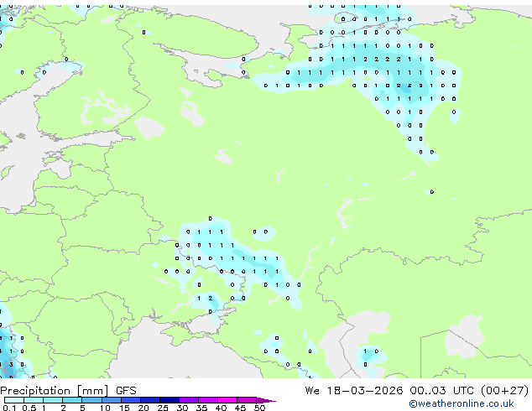This screenshot has width=532, height=411.
Task: Pick the 45–50 mm legend color swatch
Action: [247, 400]
